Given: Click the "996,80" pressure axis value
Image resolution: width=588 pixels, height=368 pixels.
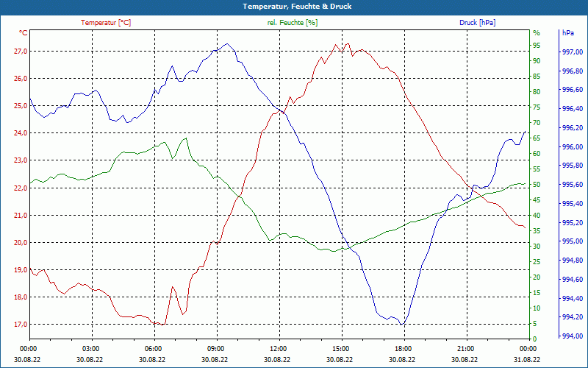Looking at the screenshot, I should click(573, 71).
